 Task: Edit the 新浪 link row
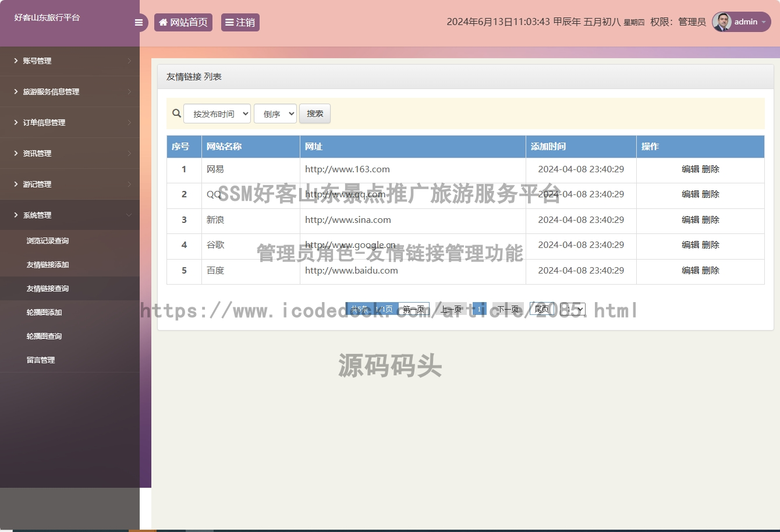coord(690,220)
